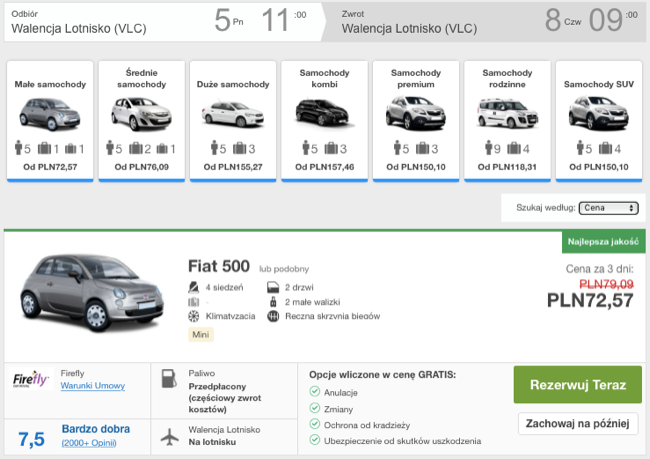650x459 pixels.
Task: Click the grey small car thumbnail in Małe samochody
Action: tap(50, 114)
